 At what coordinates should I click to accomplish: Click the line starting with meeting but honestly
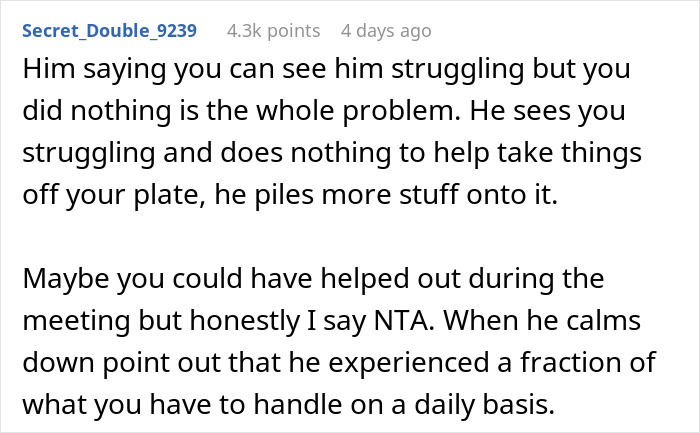[332, 321]
